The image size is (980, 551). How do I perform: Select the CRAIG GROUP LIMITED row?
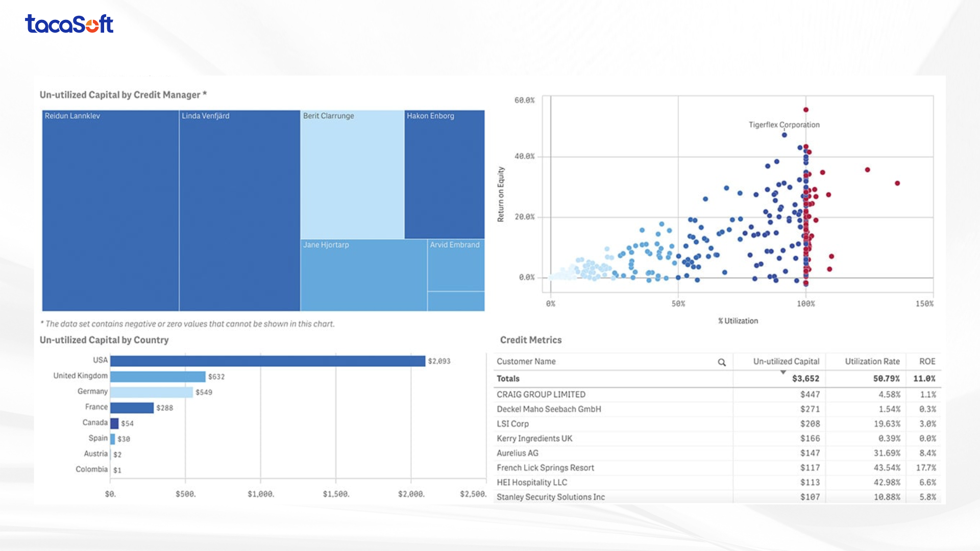tap(541, 394)
